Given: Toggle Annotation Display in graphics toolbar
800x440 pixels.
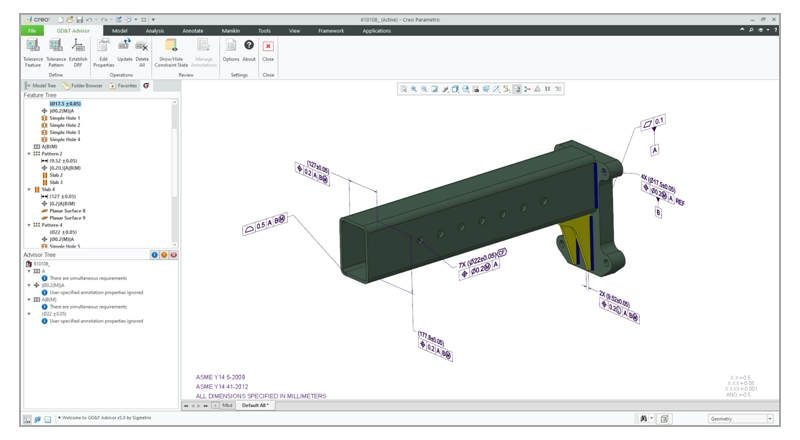Looking at the screenshot, I should (x=517, y=89).
